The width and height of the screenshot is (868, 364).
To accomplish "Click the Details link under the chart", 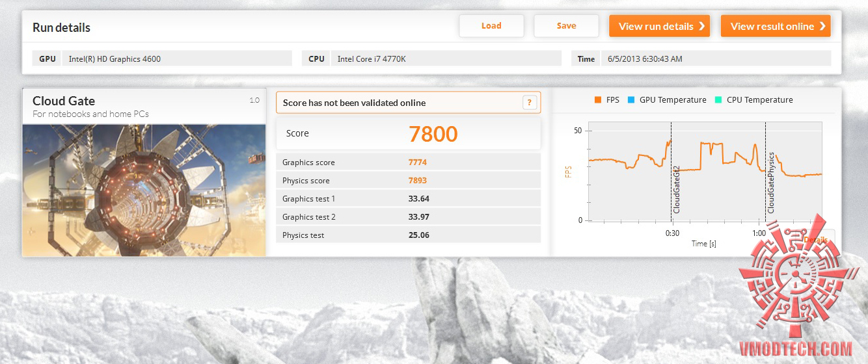I will click(x=816, y=240).
